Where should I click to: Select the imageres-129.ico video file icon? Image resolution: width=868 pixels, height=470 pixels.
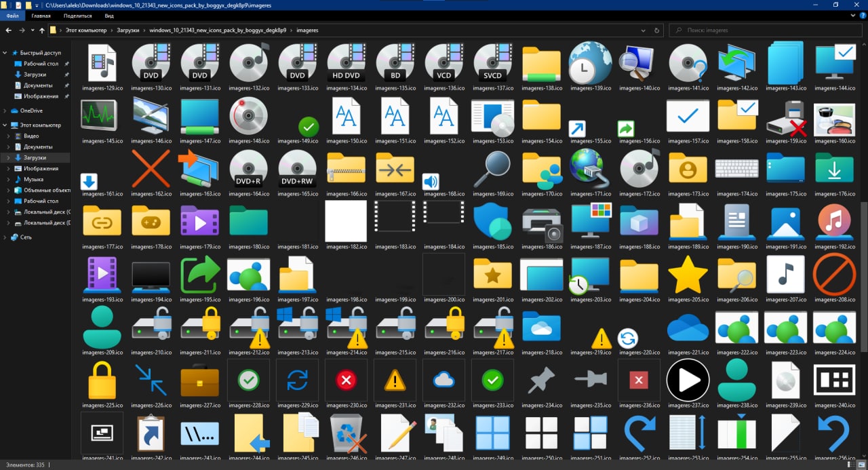pyautogui.click(x=102, y=62)
